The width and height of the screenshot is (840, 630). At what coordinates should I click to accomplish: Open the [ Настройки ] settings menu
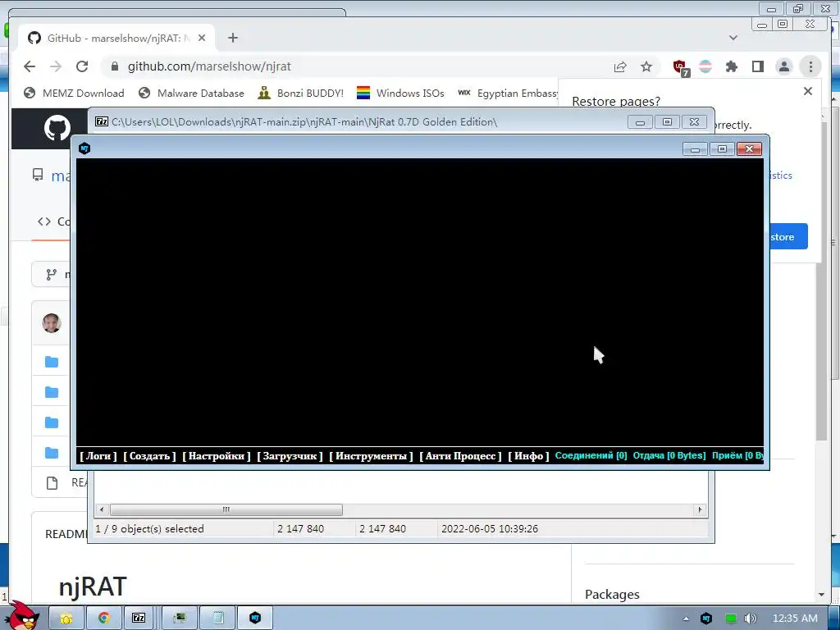coord(217,456)
